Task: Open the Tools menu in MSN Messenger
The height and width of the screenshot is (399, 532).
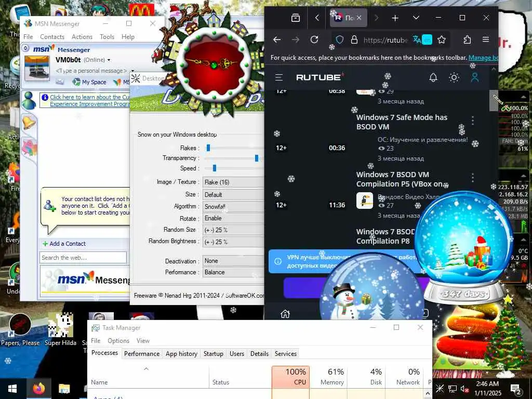Action: 107,37
